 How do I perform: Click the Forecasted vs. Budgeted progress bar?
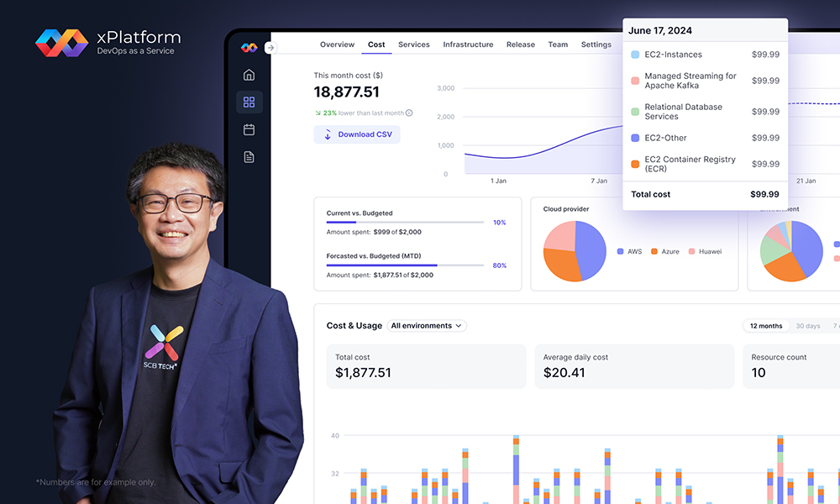[405, 265]
